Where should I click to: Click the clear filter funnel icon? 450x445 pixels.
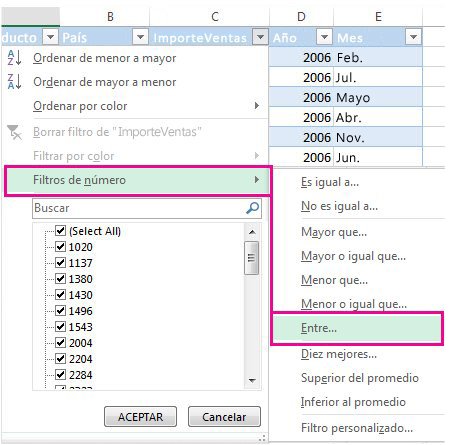(x=14, y=132)
